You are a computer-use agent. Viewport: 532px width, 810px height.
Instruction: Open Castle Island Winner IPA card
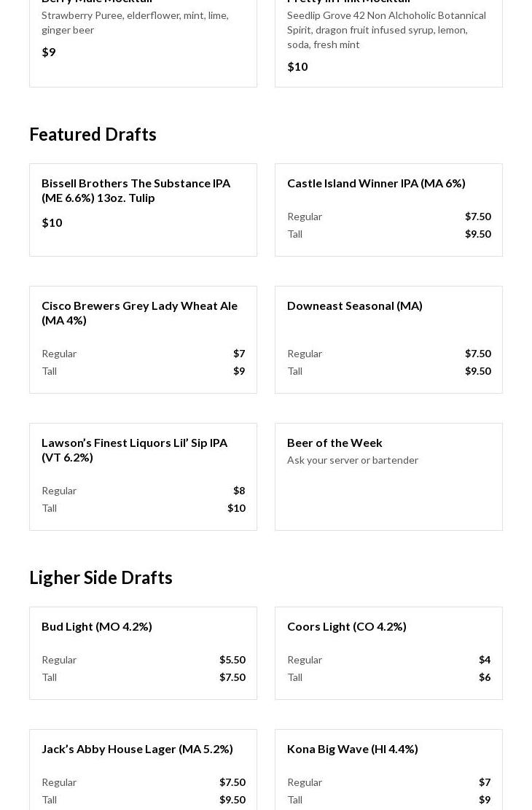[376, 183]
